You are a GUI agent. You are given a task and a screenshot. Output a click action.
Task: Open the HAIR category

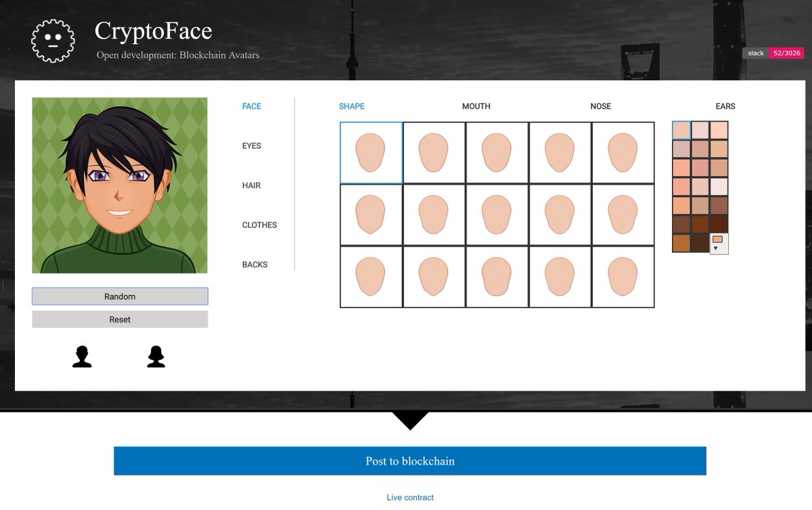click(x=252, y=185)
